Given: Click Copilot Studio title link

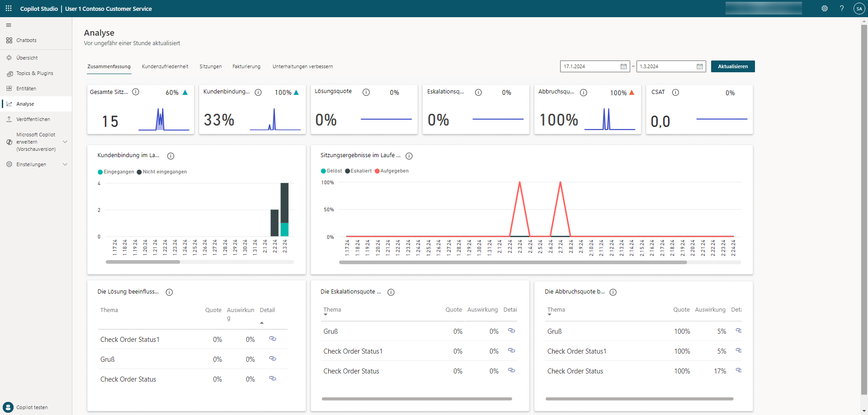Looking at the screenshot, I should [39, 9].
